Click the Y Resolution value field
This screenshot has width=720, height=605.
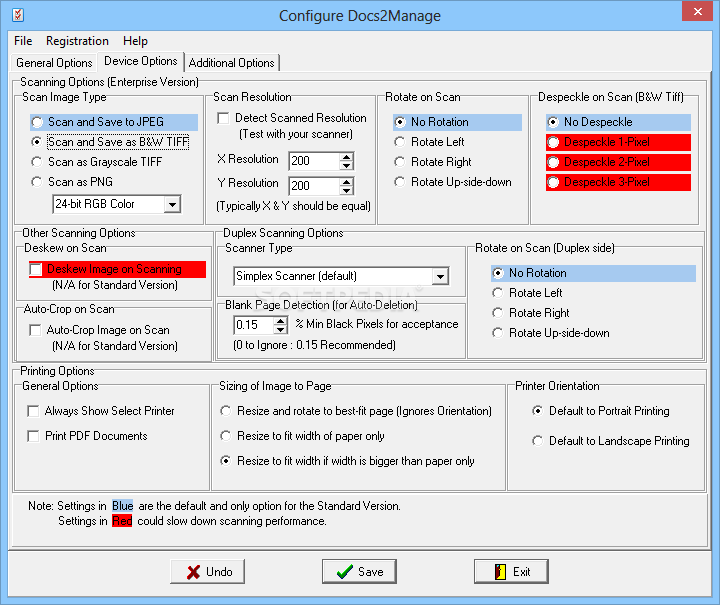pos(314,186)
